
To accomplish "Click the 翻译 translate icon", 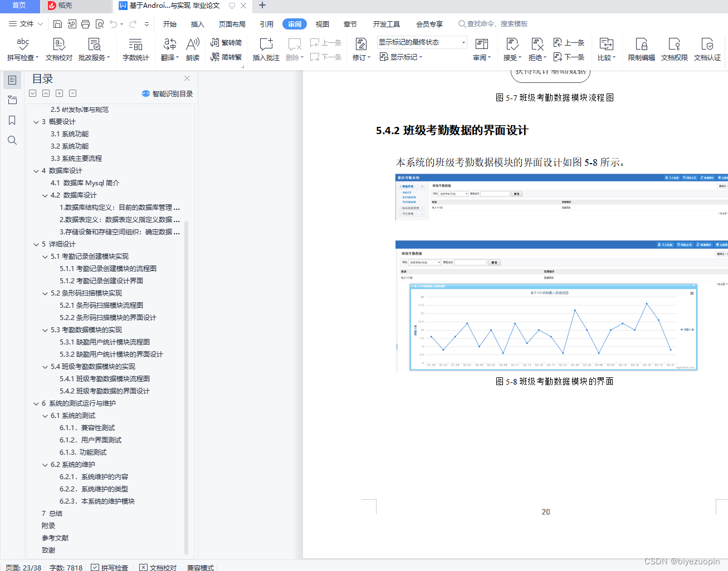I will [x=170, y=43].
